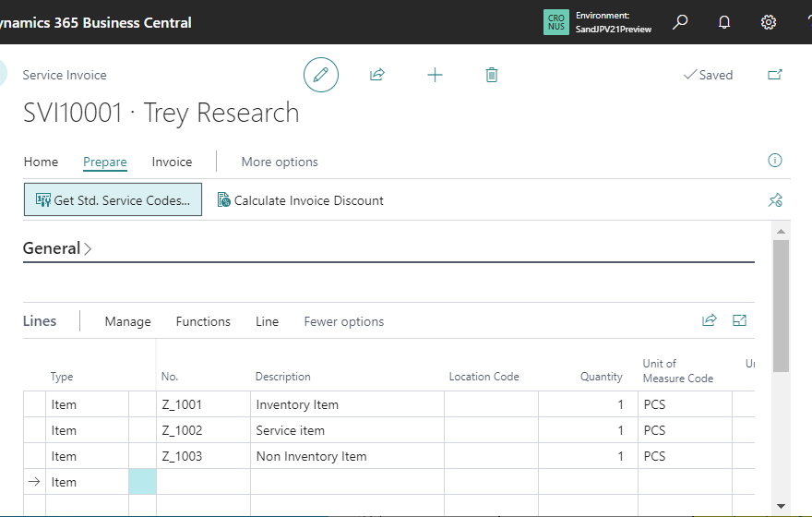
Task: Switch to the Home tab
Action: (x=41, y=162)
